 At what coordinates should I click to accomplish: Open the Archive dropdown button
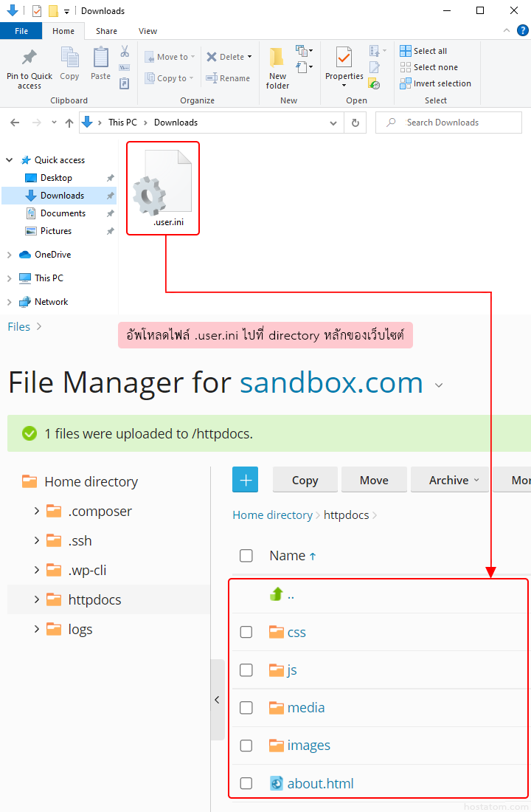pyautogui.click(x=454, y=480)
